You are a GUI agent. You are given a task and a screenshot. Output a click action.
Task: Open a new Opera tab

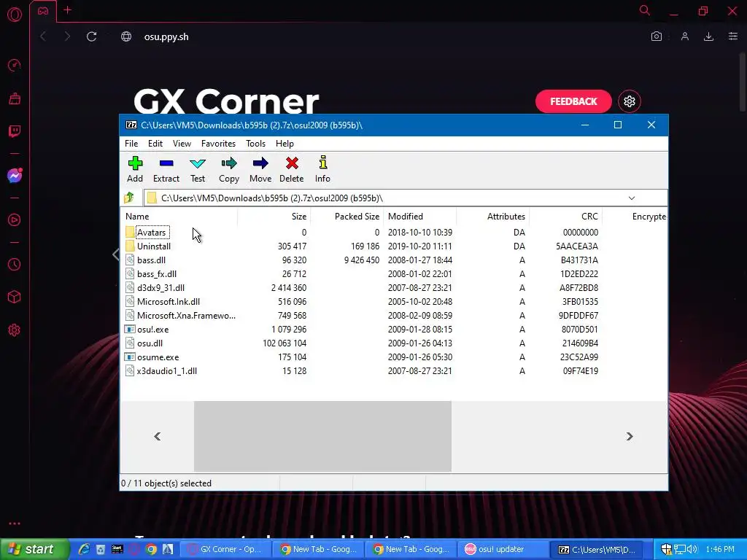68,10
